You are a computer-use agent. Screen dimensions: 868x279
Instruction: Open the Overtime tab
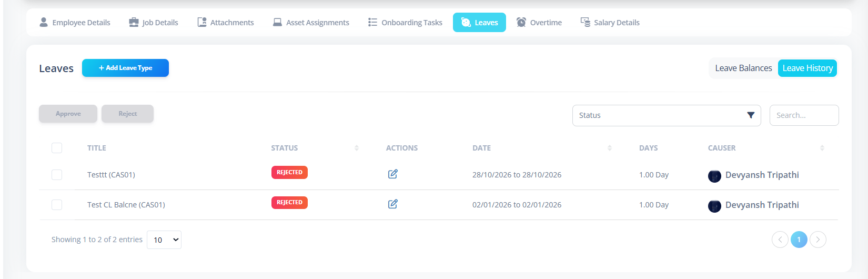click(539, 23)
